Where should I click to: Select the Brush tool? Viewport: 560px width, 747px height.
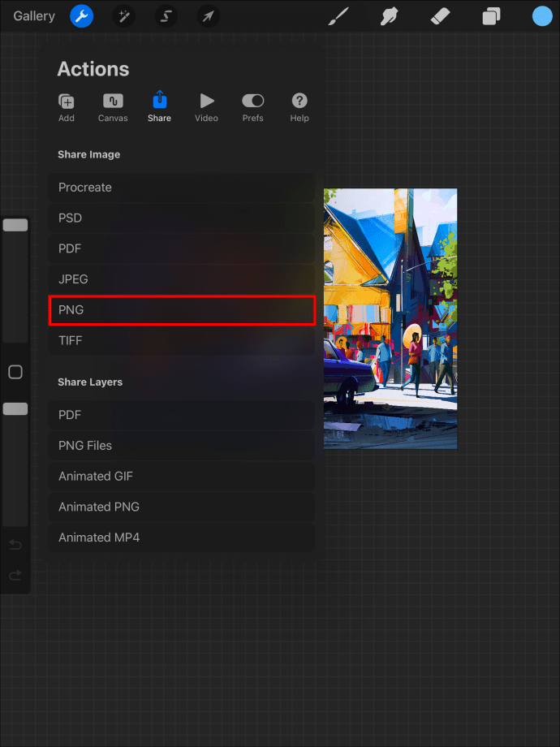(x=338, y=16)
